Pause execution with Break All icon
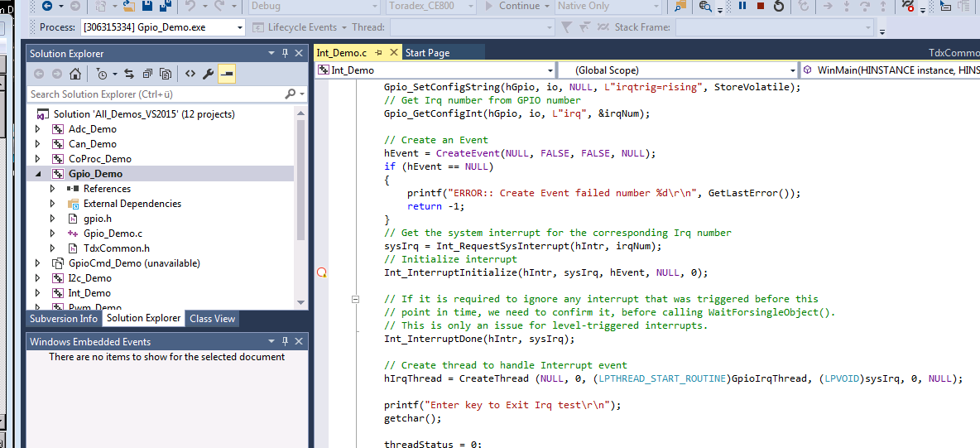 [x=742, y=7]
